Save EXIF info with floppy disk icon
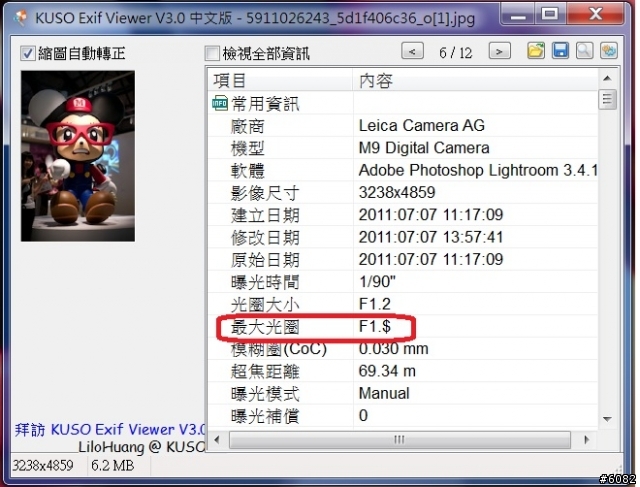The height and width of the screenshot is (487, 640). [x=560, y=51]
